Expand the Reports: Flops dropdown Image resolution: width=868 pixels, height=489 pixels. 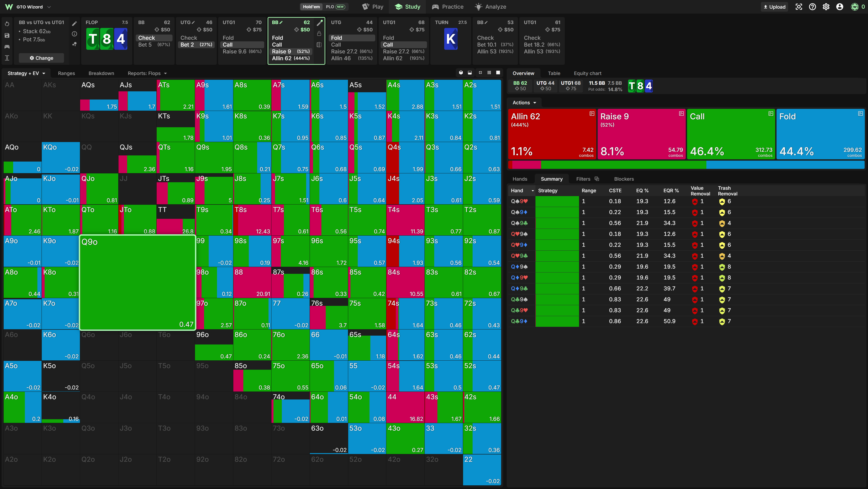click(147, 73)
